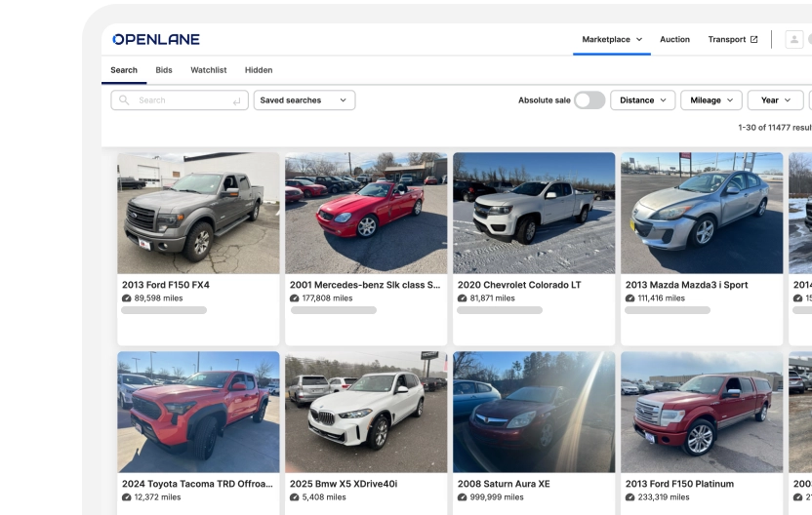This screenshot has width=812, height=515.
Task: Click odometer icon next to 111,416 miles
Action: tap(629, 298)
